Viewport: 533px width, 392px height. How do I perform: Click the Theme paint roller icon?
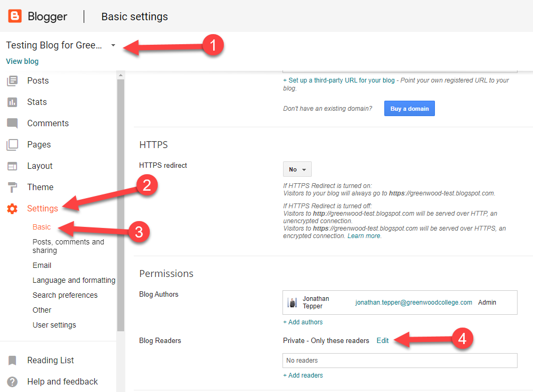(12, 187)
